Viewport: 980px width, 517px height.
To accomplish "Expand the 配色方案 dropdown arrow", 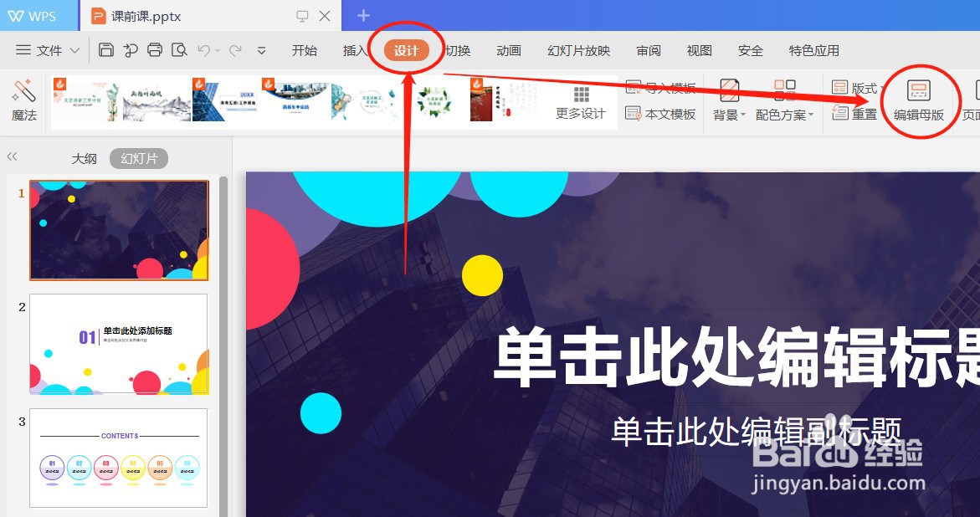I will (x=811, y=115).
